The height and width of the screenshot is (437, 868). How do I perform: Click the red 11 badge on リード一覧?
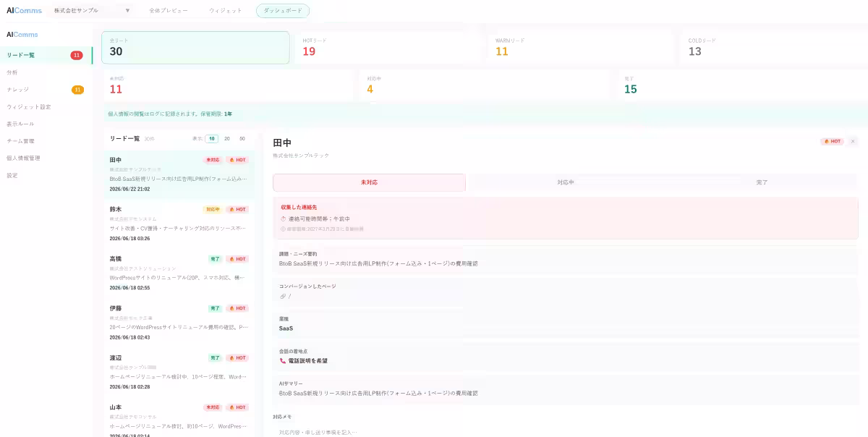coord(77,55)
